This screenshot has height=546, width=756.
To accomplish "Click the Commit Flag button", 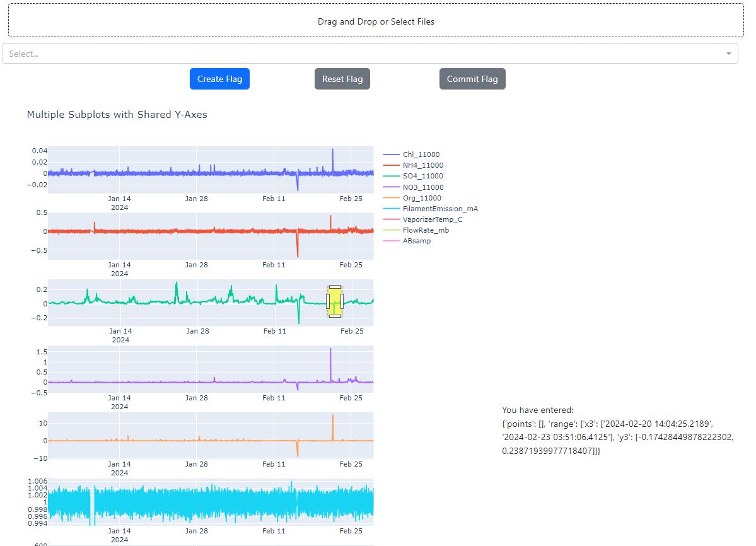I will pos(472,79).
